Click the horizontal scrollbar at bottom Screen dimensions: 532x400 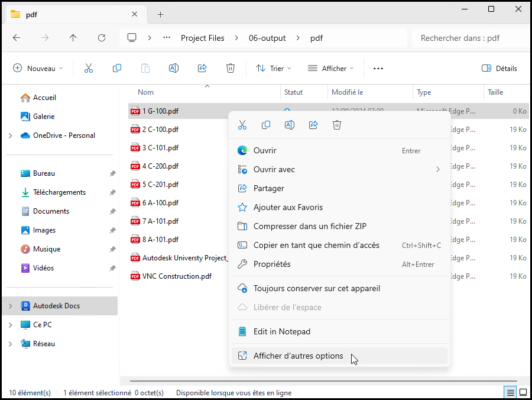[323, 381]
